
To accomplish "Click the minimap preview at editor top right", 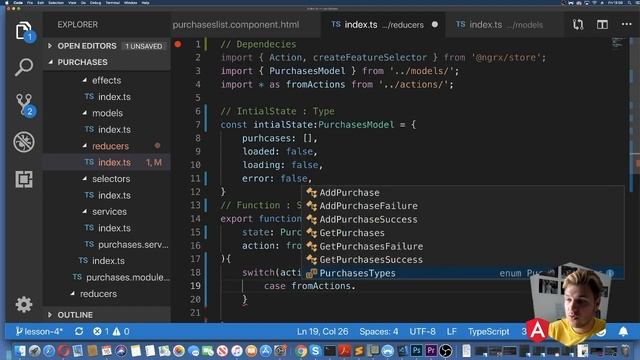I will (x=618, y=42).
